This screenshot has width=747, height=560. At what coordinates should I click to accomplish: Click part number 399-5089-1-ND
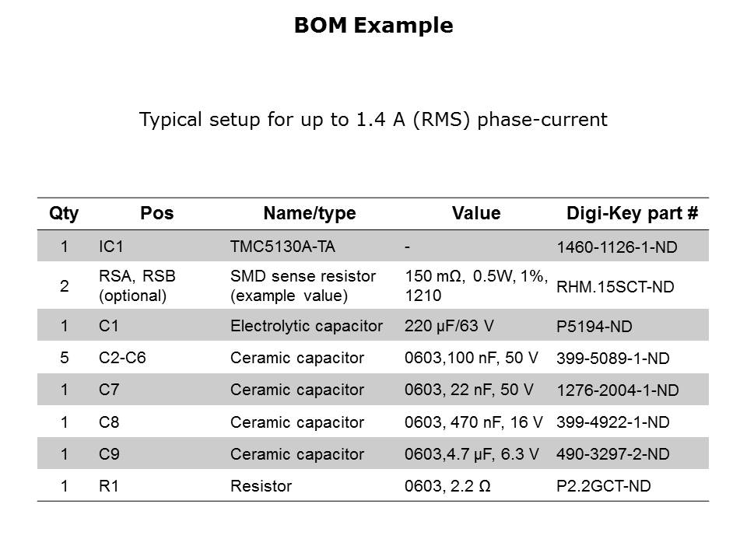[612, 359]
